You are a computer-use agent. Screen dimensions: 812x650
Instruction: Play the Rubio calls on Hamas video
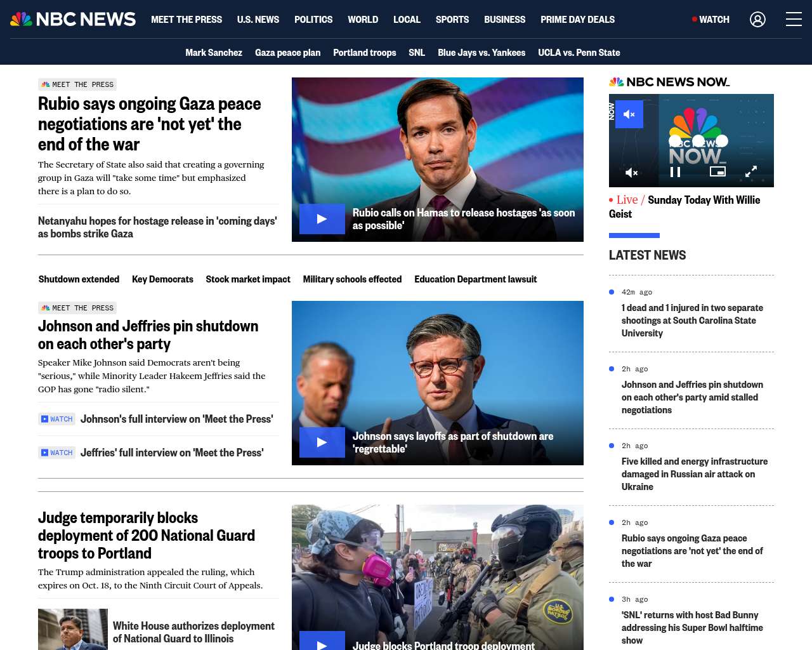tap(322, 219)
